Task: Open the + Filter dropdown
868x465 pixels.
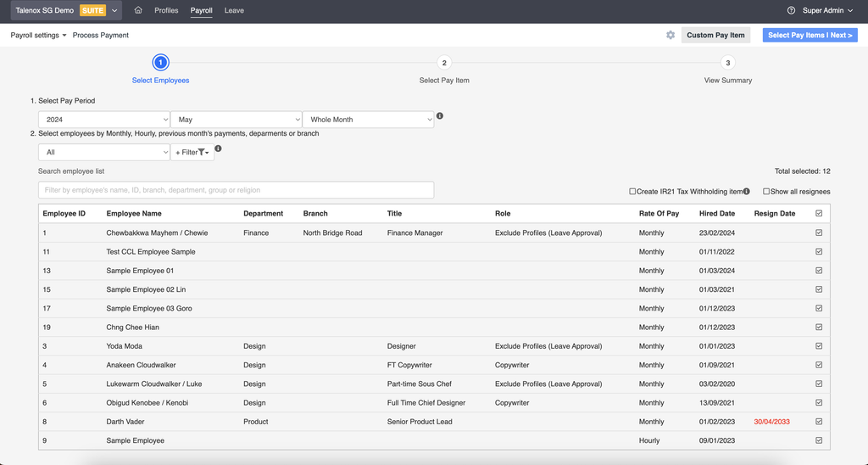Action: [x=192, y=152]
